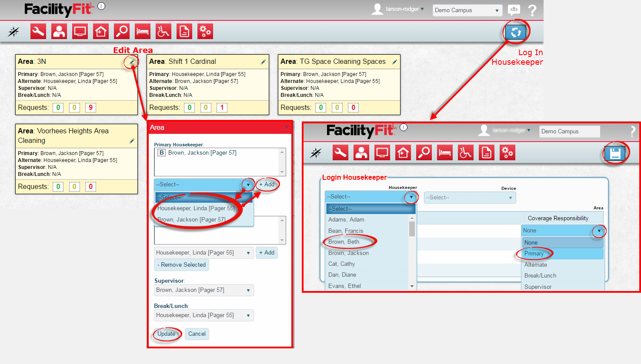
Task: Pick Housekeeper, Linda [Pager 55] from open list
Action: pos(196,208)
